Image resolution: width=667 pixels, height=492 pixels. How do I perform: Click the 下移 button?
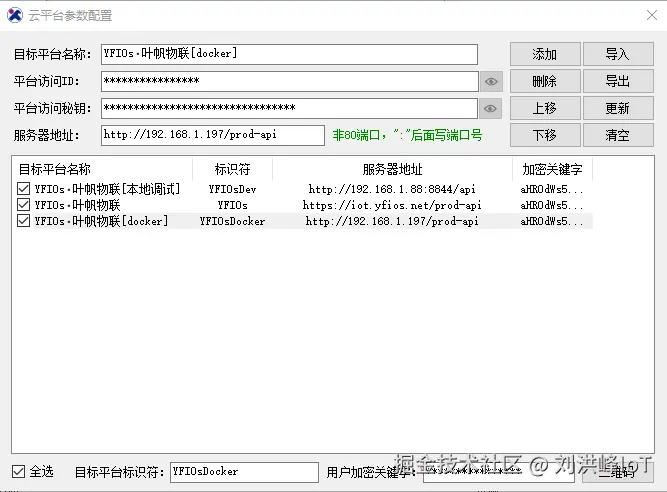(x=545, y=135)
